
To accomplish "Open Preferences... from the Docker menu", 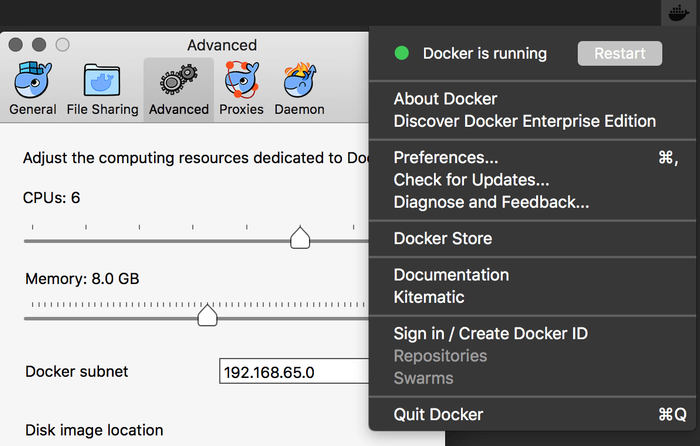I will [535, 158].
